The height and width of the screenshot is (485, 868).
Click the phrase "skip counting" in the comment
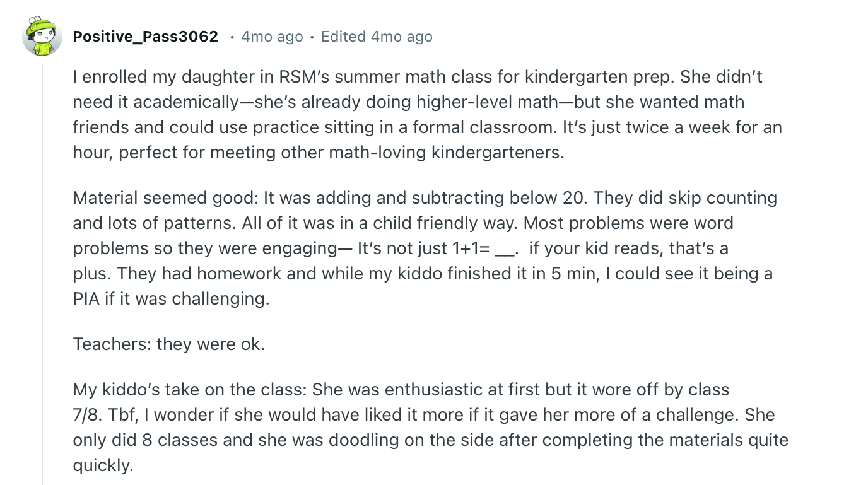(x=721, y=198)
